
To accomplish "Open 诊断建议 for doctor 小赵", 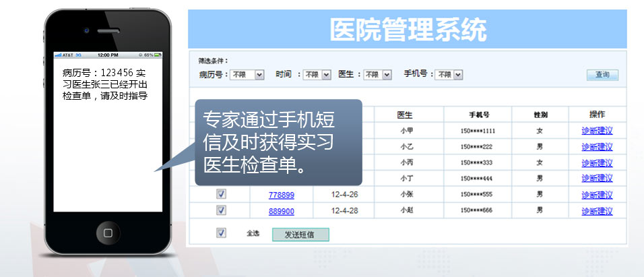I will [597, 210].
